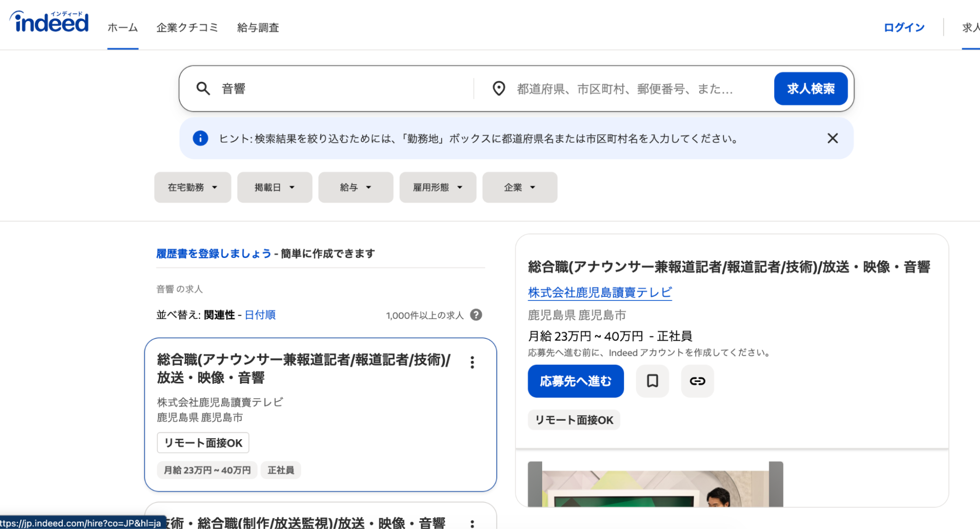Image resolution: width=980 pixels, height=529 pixels.
Task: Go to the 企業クチコミ tab
Action: [187, 28]
